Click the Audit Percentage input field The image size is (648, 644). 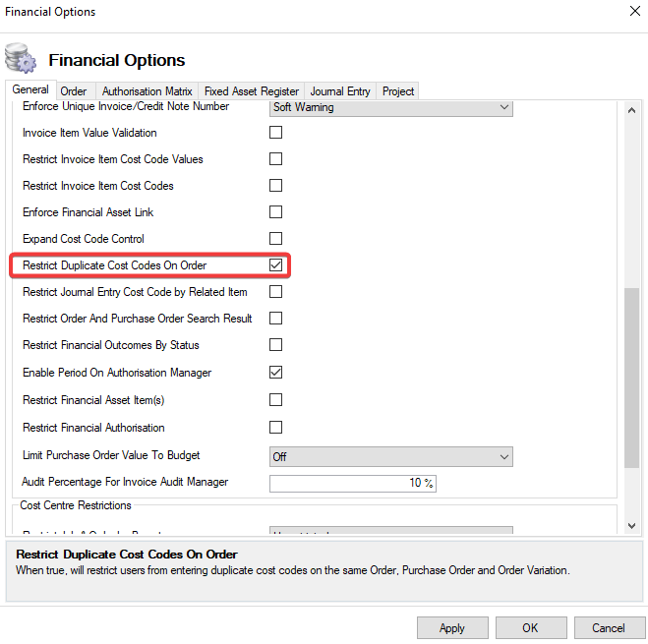(352, 483)
